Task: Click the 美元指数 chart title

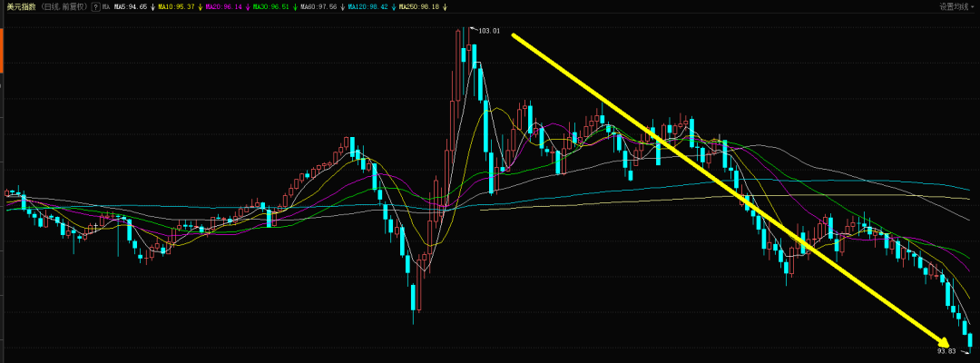Action: (x=21, y=7)
